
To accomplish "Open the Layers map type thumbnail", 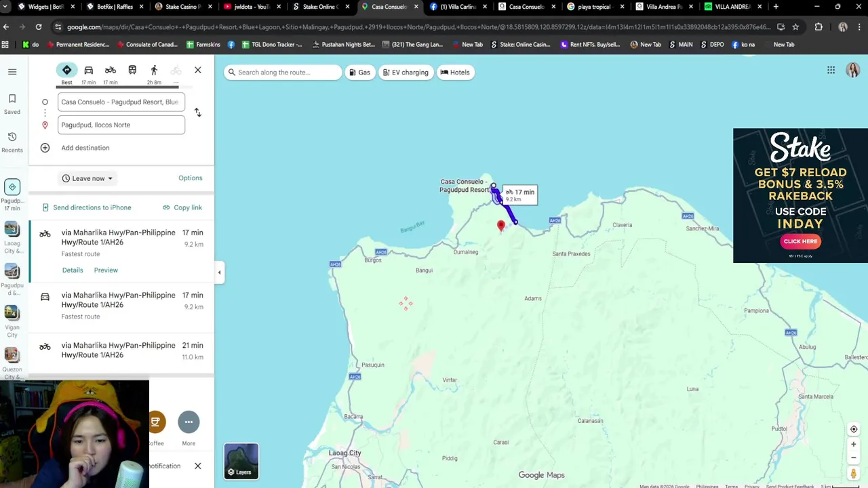I will (x=241, y=461).
